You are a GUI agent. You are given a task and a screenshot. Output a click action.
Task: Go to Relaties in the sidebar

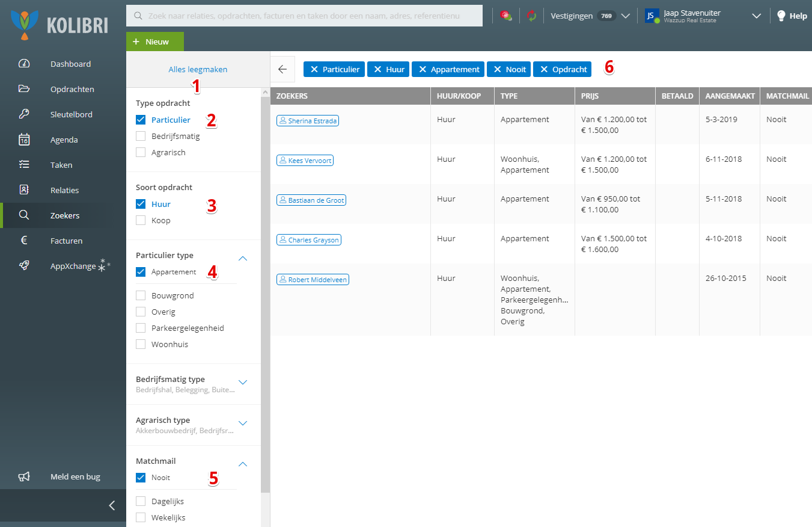65,190
